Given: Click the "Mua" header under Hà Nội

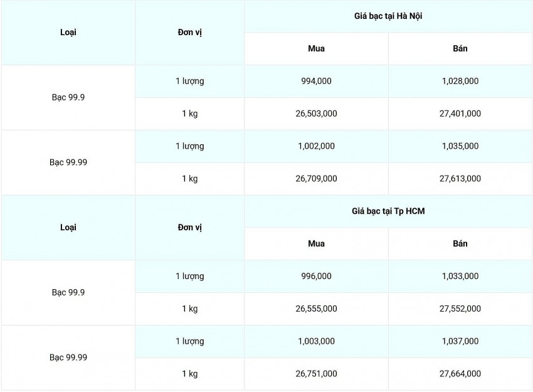Looking at the screenshot, I should [x=316, y=48].
